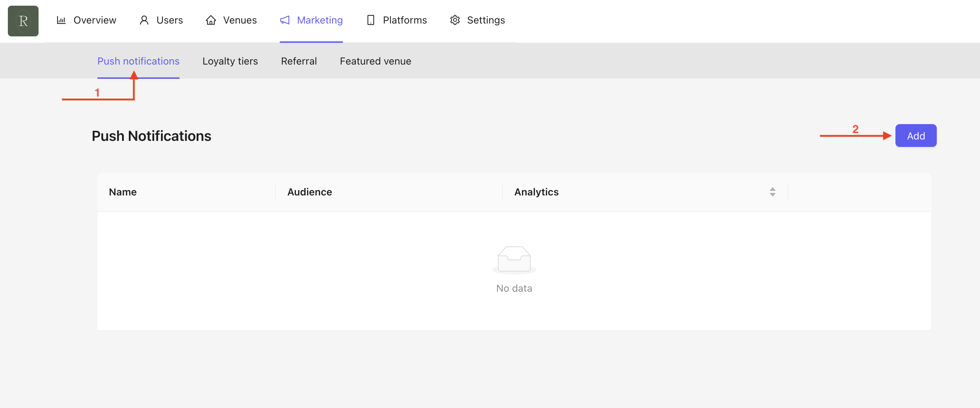The image size is (980, 408).
Task: Click the empty inbox No data icon
Action: [x=514, y=260]
